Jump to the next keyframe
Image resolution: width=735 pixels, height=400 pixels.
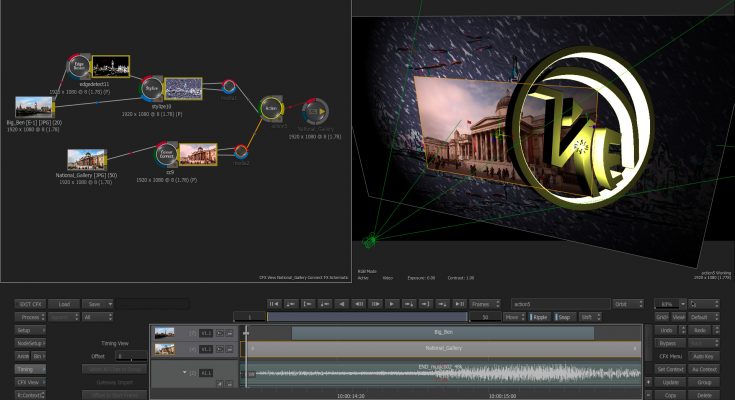pyautogui.click(x=409, y=304)
